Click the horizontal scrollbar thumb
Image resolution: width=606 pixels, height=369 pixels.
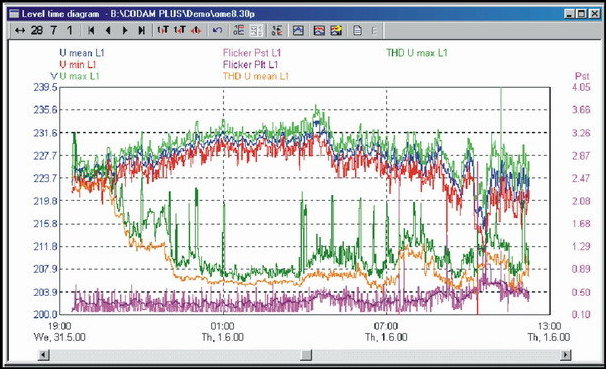pyautogui.click(x=306, y=354)
